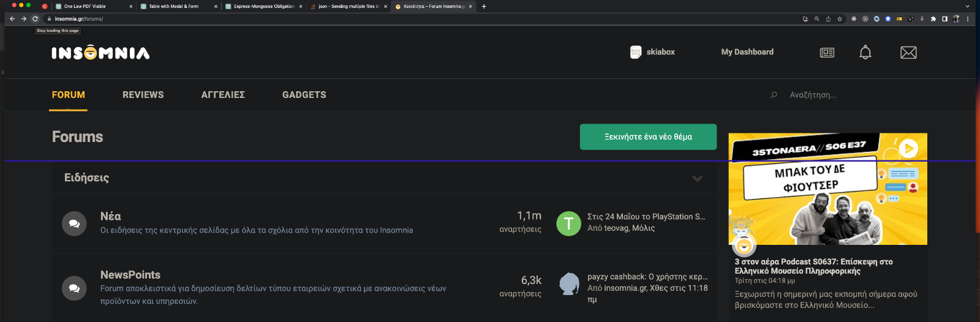Viewport: 980px width, 322px height.
Task: Click the address bar lock icon
Action: (x=49, y=19)
